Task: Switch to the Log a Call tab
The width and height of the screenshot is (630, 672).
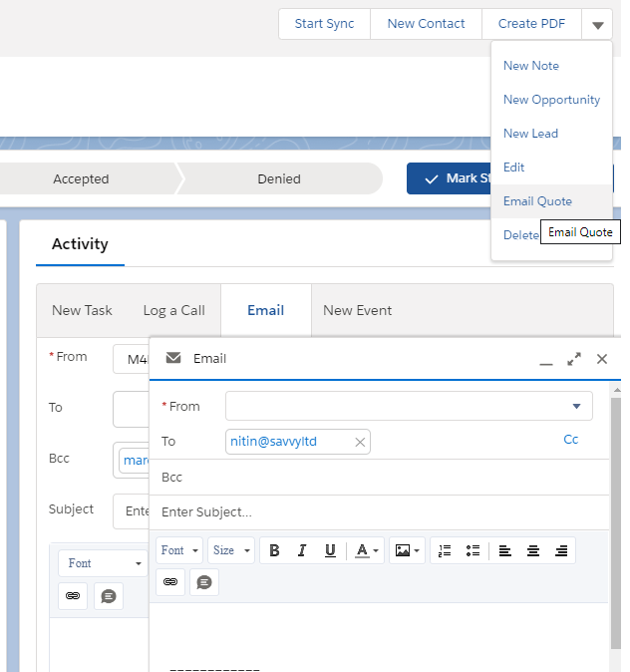Action: (x=173, y=310)
